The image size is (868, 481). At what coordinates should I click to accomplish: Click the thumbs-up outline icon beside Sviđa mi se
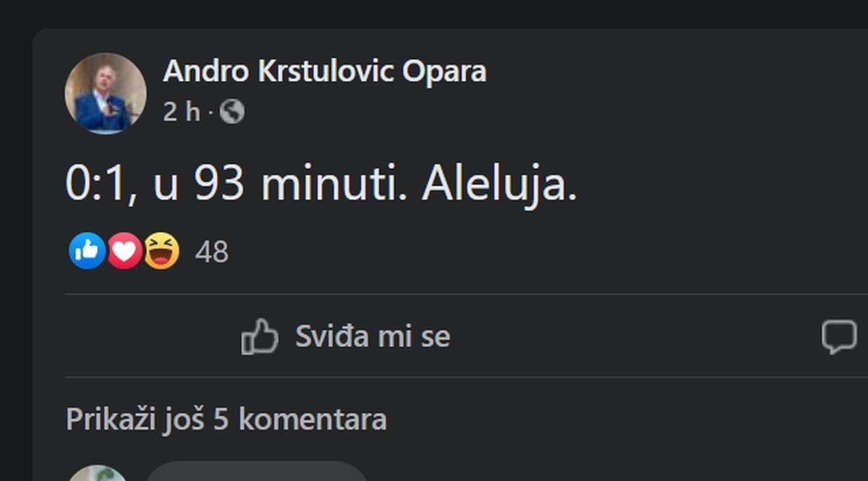tap(259, 336)
